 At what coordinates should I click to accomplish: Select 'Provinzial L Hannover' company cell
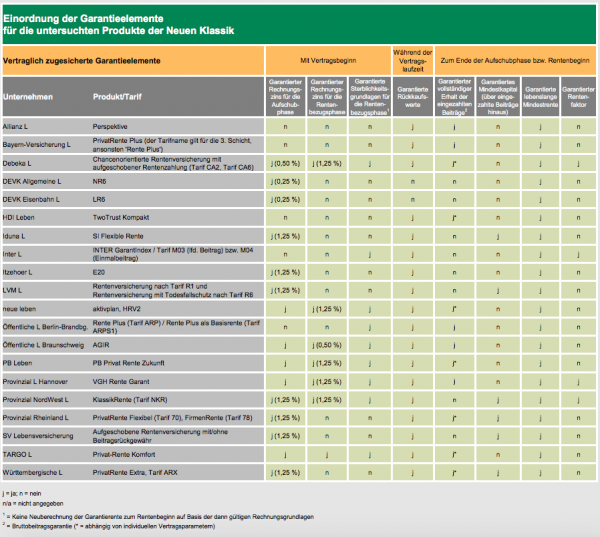pyautogui.click(x=35, y=382)
